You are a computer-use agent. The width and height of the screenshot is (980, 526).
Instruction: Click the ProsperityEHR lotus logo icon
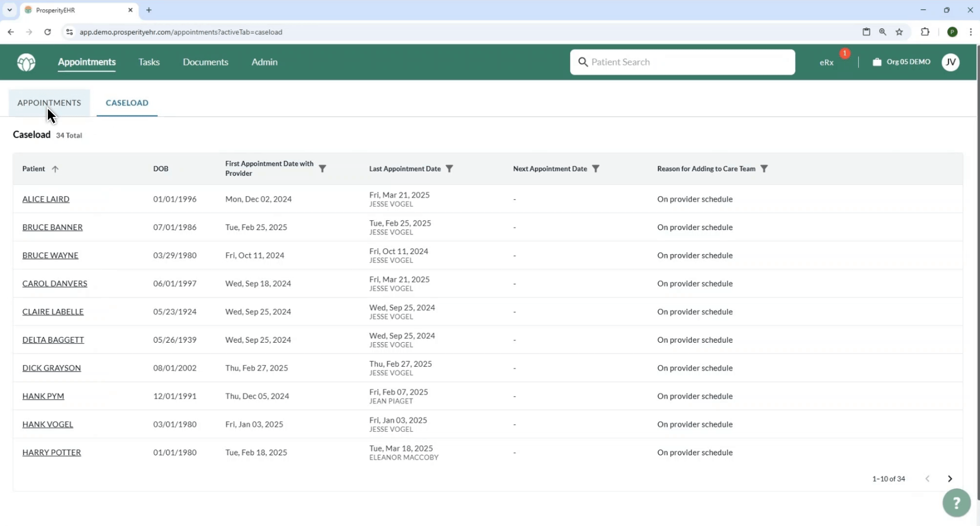click(26, 62)
